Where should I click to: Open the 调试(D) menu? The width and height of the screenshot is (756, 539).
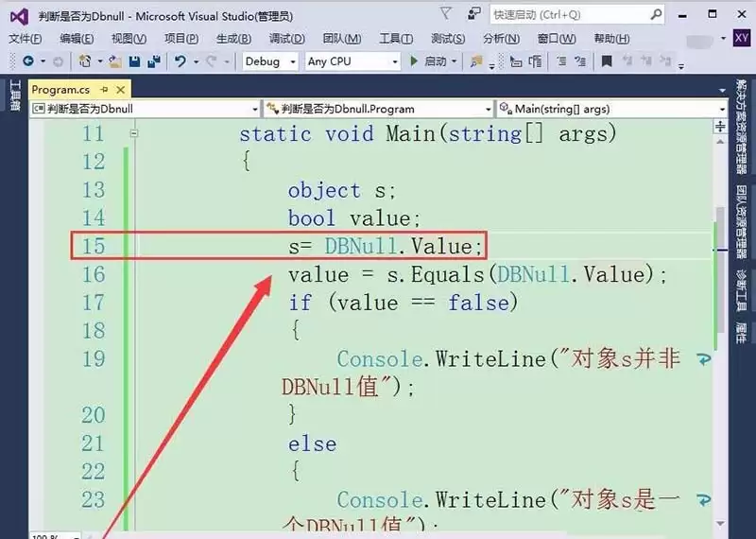click(287, 39)
